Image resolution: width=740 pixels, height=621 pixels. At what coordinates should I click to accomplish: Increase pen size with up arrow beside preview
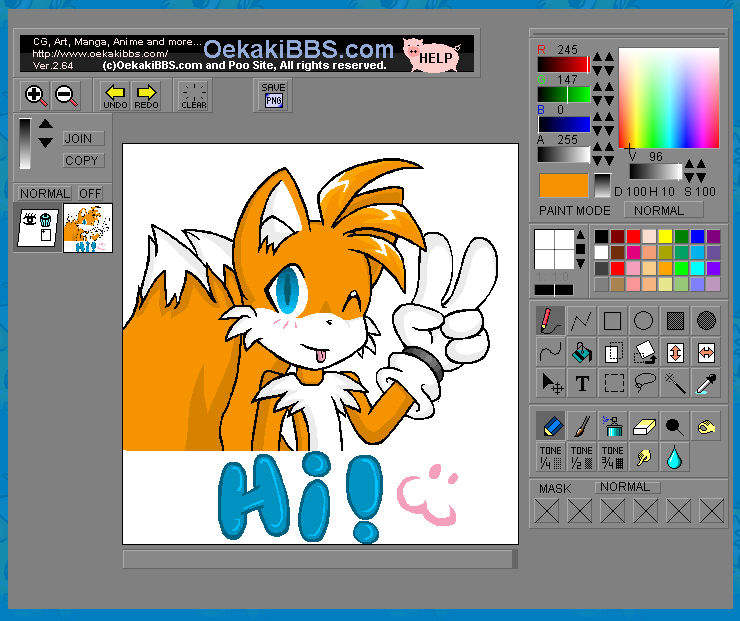(x=581, y=235)
